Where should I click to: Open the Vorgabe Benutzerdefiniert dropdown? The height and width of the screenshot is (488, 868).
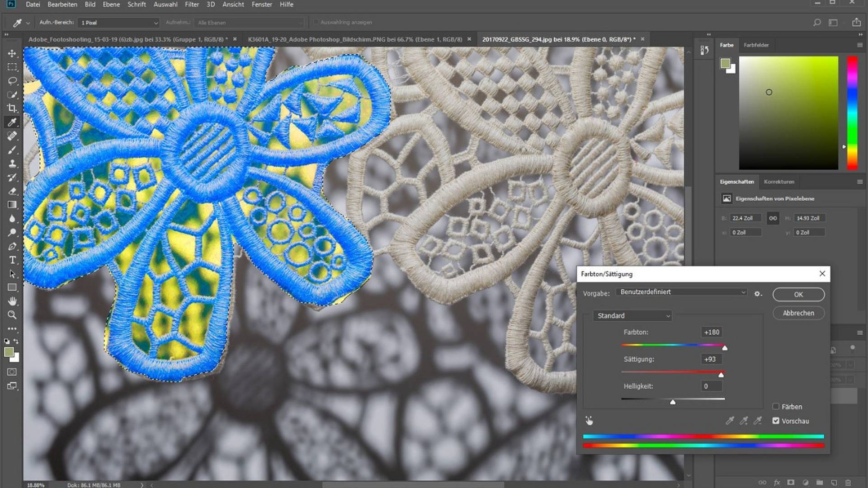[x=681, y=292]
